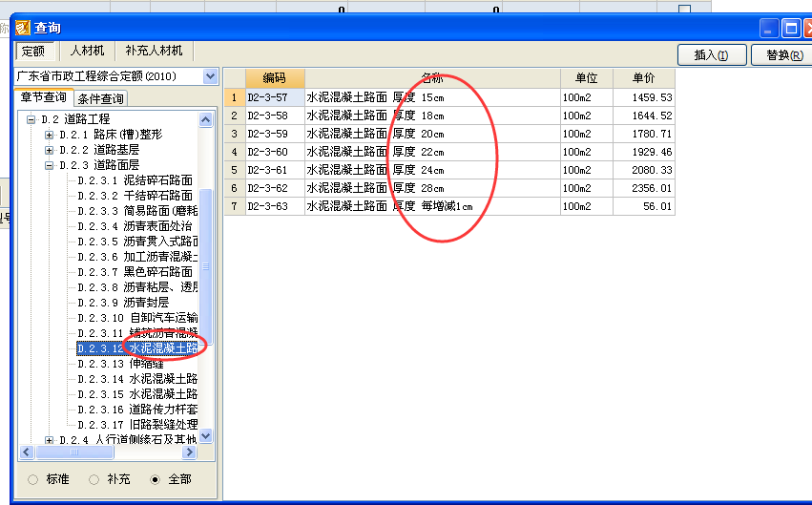The image size is (812, 505).
Task: Select code cell D2-3-61
Action: coord(275,170)
